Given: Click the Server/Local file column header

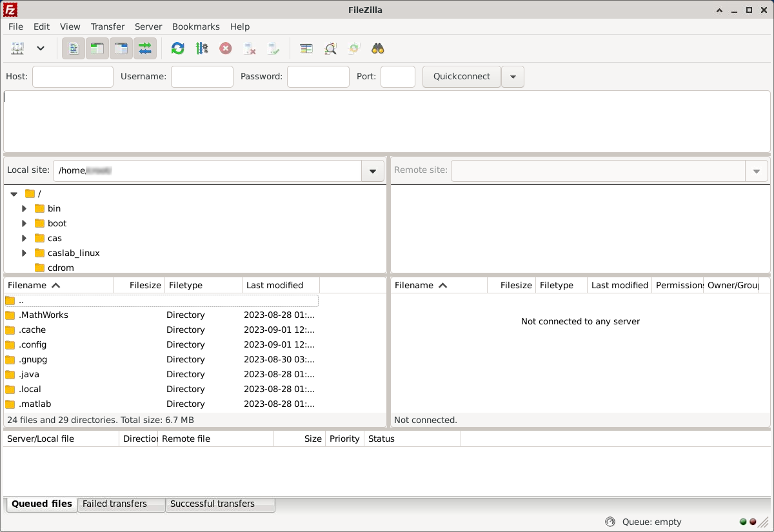Looking at the screenshot, I should pyautogui.click(x=62, y=438).
